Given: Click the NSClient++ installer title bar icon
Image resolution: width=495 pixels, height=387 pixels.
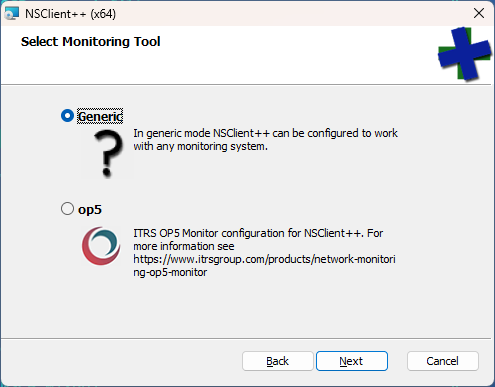Looking at the screenshot, I should tap(11, 14).
